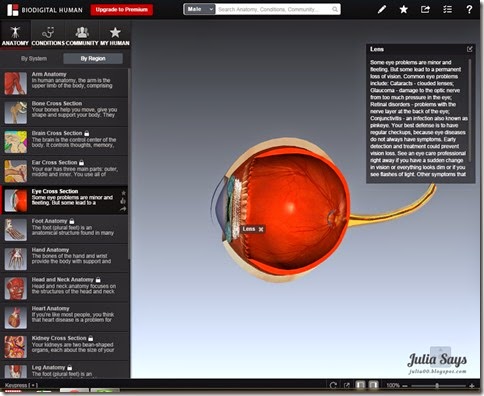Viewport: 484px width, 396px height.
Task: Select the By Region view
Action: coord(93,59)
